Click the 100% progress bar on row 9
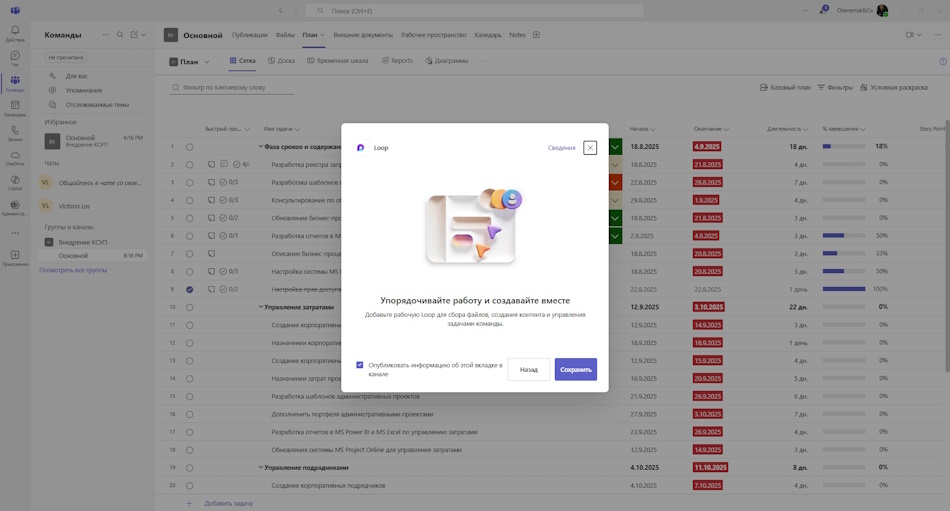Screen dimensions: 950x511 point(844,289)
